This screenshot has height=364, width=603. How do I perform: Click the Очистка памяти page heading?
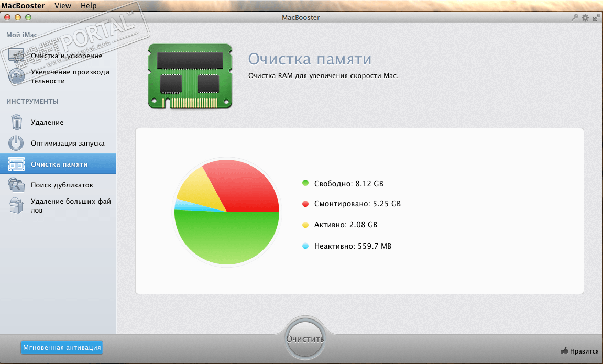(310, 60)
